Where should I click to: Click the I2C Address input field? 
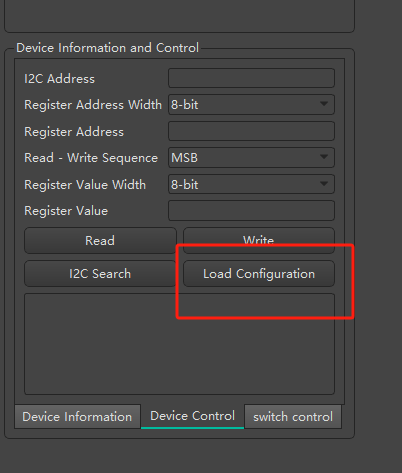[251, 78]
